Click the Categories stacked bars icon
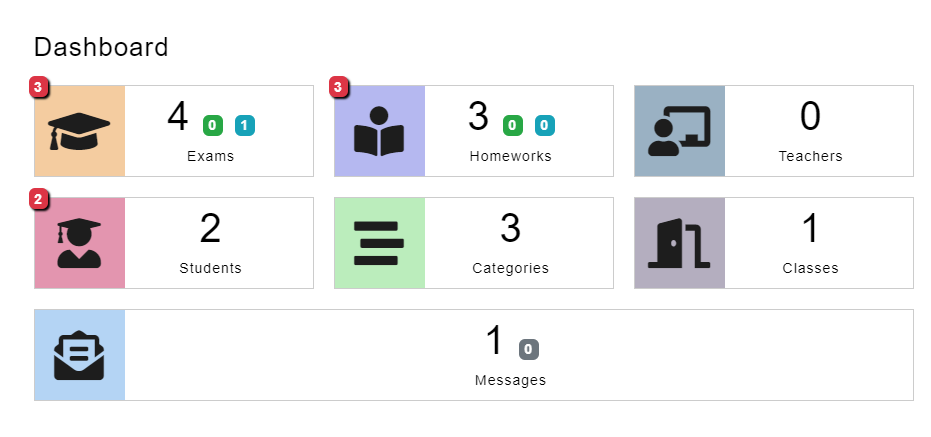The width and height of the screenshot is (931, 437). coord(379,243)
